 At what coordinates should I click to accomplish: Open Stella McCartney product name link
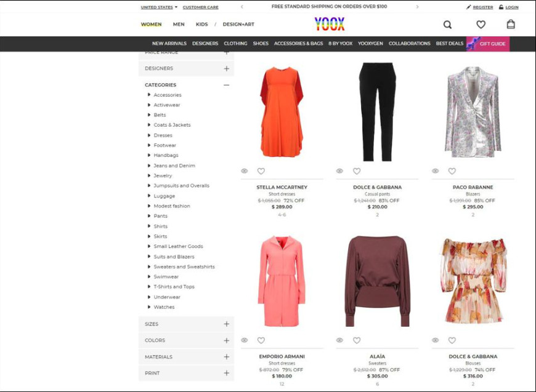282,187
